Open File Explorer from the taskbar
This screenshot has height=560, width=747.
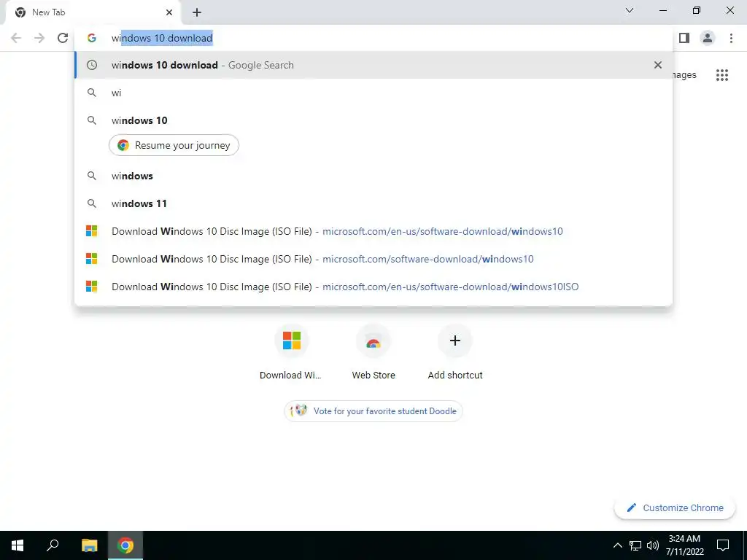[90, 545]
